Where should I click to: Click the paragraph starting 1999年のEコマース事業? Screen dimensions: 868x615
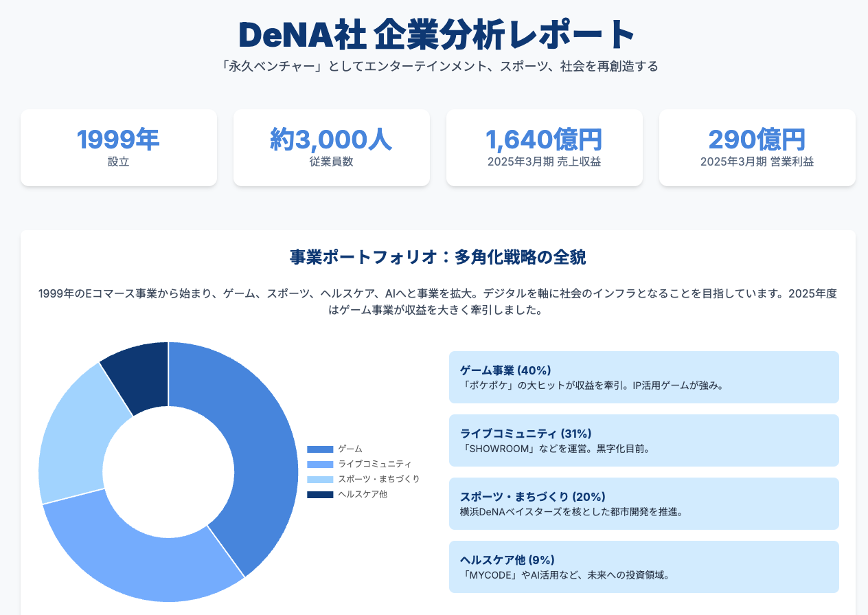[x=438, y=302]
